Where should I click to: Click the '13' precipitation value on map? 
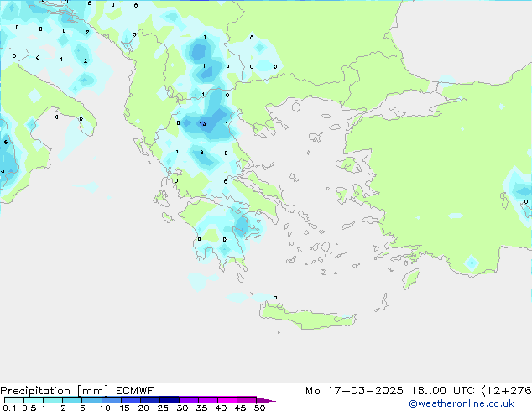click(202, 123)
